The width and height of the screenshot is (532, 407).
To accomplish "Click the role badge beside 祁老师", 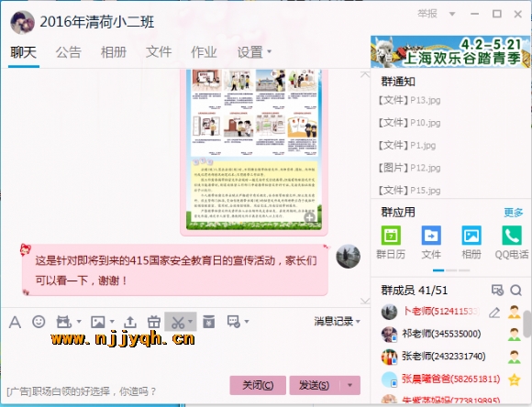I will (x=515, y=335).
